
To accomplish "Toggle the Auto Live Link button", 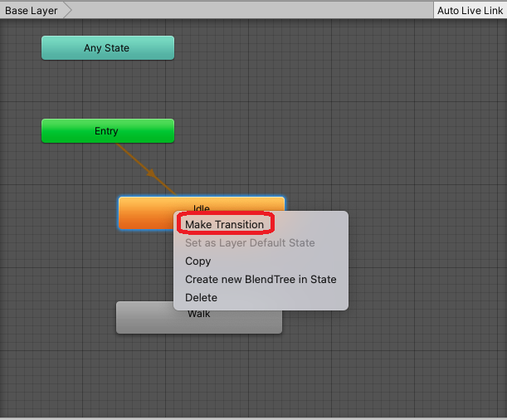I will pos(470,10).
